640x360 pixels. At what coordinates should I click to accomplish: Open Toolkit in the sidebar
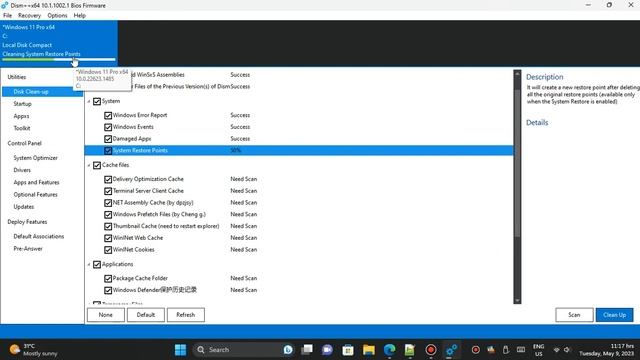(x=22, y=128)
